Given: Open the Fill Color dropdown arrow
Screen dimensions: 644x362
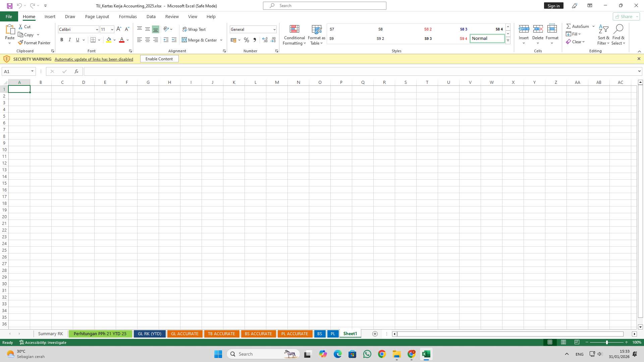Looking at the screenshot, I should pyautogui.click(x=114, y=40).
